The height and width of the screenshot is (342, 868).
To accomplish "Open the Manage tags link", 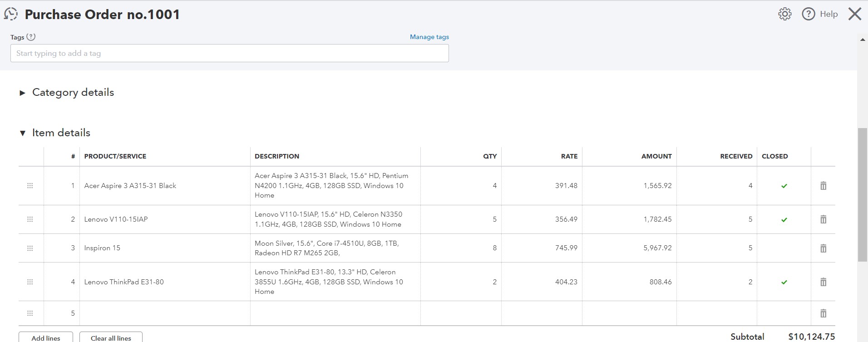I will pyautogui.click(x=429, y=37).
